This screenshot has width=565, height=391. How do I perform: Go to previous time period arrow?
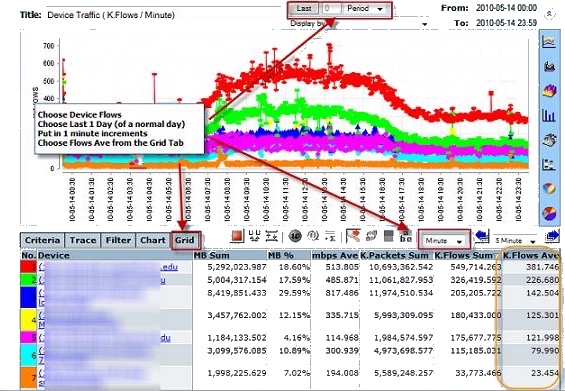click(x=482, y=236)
